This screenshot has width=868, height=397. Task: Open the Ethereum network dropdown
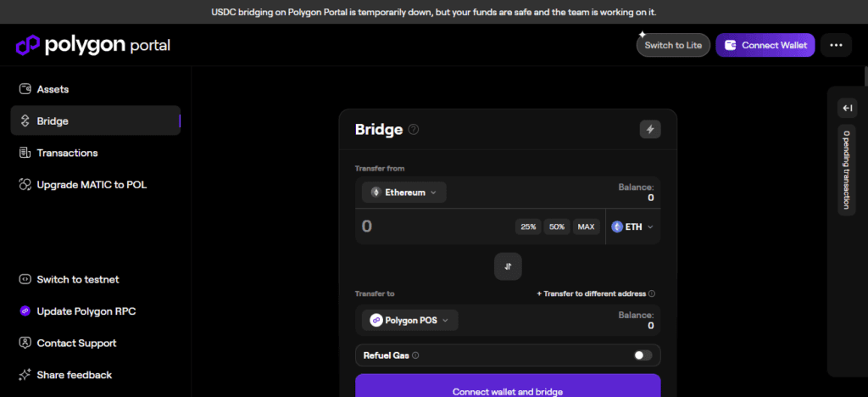404,193
